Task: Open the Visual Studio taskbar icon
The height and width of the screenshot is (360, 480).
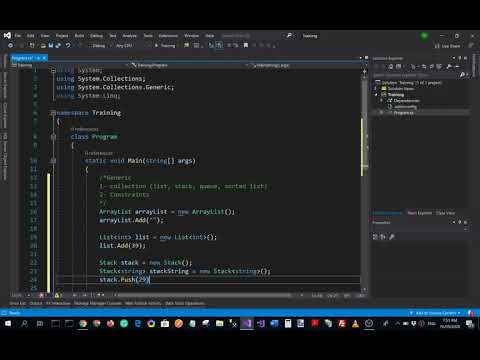Action: click(247, 323)
